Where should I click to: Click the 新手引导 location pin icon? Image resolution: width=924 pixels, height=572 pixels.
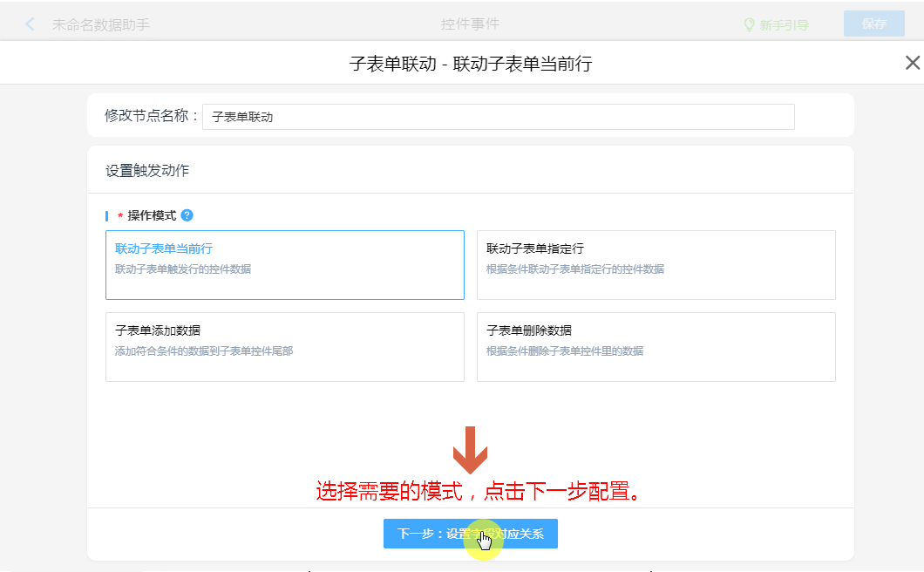pyautogui.click(x=748, y=25)
